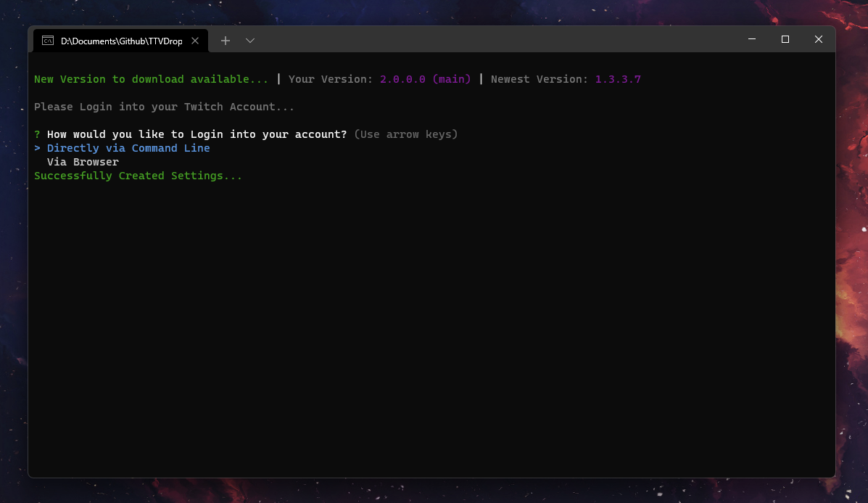Close the TTVDrop terminal tab
The image size is (868, 503).
click(x=195, y=41)
